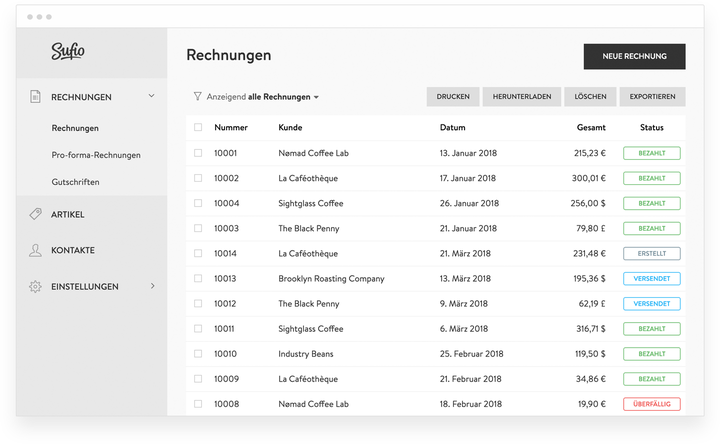Click the Artikel tag icon

35,214
